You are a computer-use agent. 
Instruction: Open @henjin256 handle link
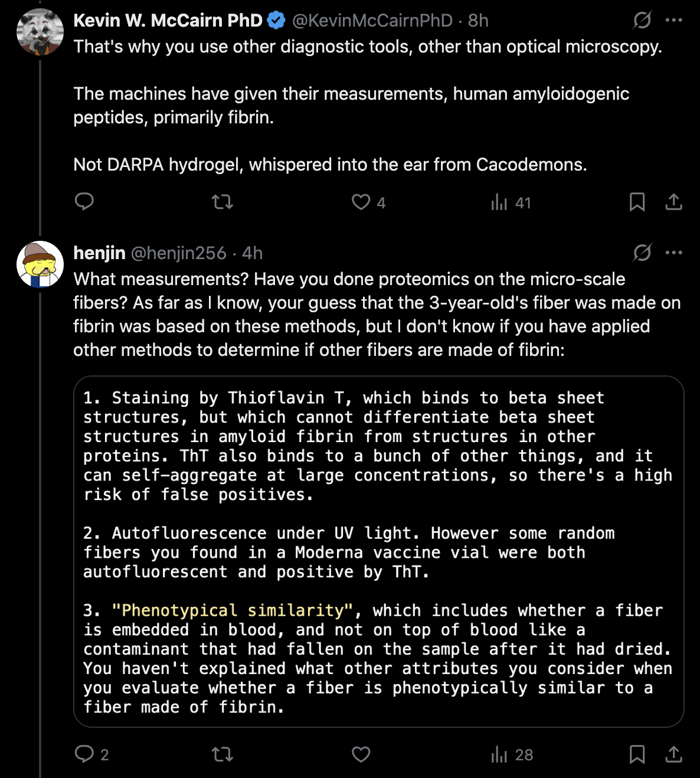pos(178,253)
